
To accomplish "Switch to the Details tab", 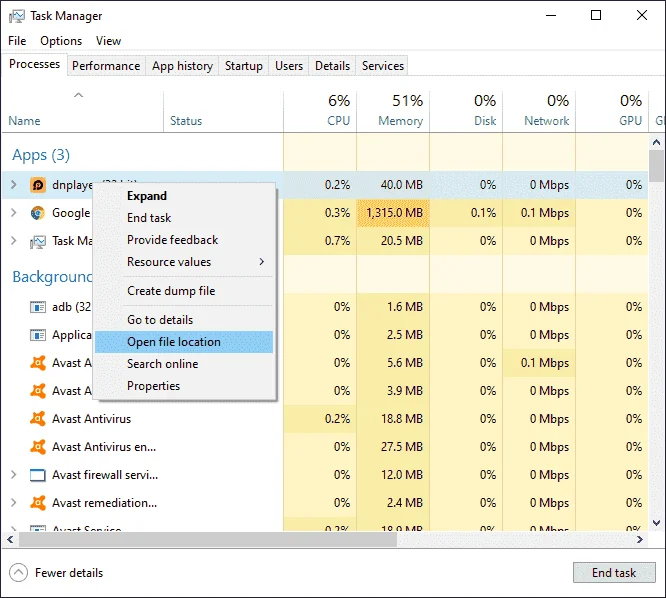I will [333, 66].
